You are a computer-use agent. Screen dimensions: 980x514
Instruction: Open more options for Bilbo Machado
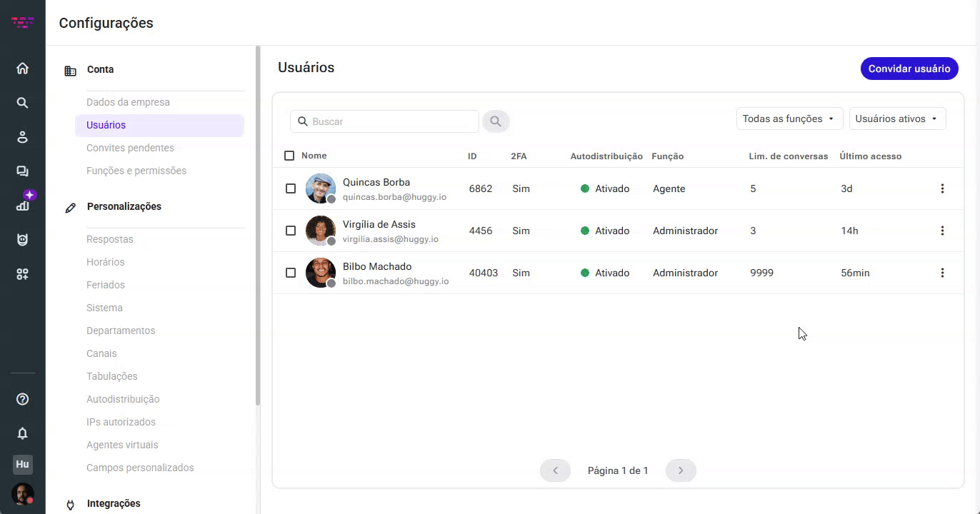pyautogui.click(x=942, y=273)
